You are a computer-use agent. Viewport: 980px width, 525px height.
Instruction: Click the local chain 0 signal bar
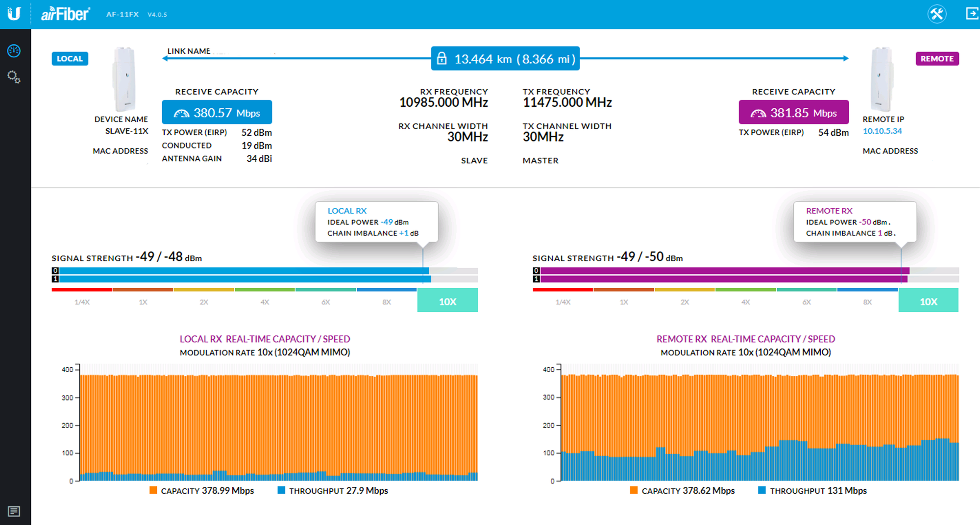(244, 271)
